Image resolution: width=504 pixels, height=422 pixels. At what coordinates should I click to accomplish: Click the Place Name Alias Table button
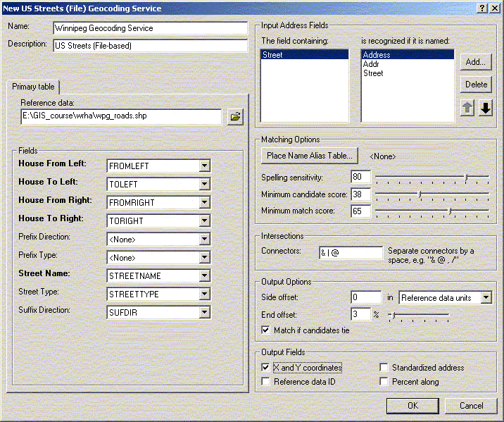(x=311, y=156)
